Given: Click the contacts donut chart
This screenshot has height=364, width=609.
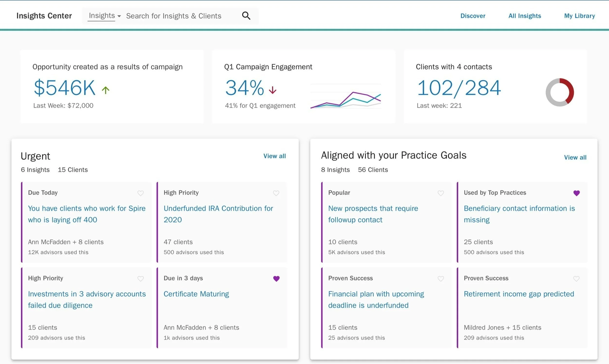Looking at the screenshot, I should [560, 92].
